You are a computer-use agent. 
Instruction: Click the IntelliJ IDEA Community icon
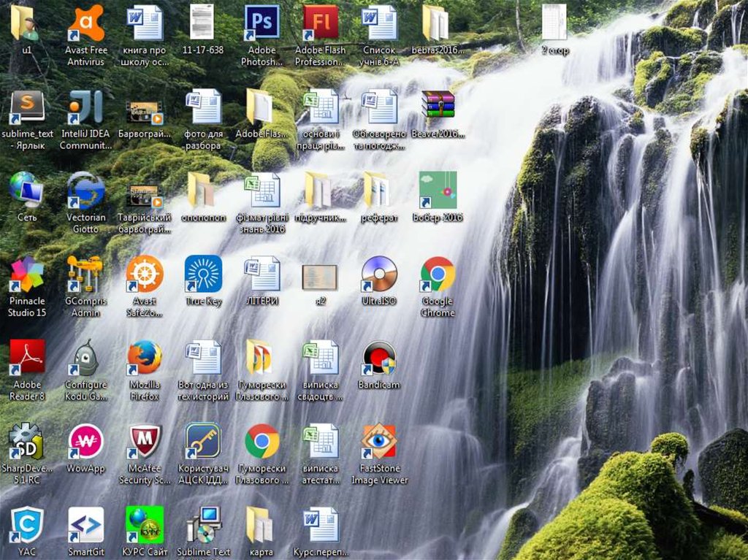(x=85, y=108)
